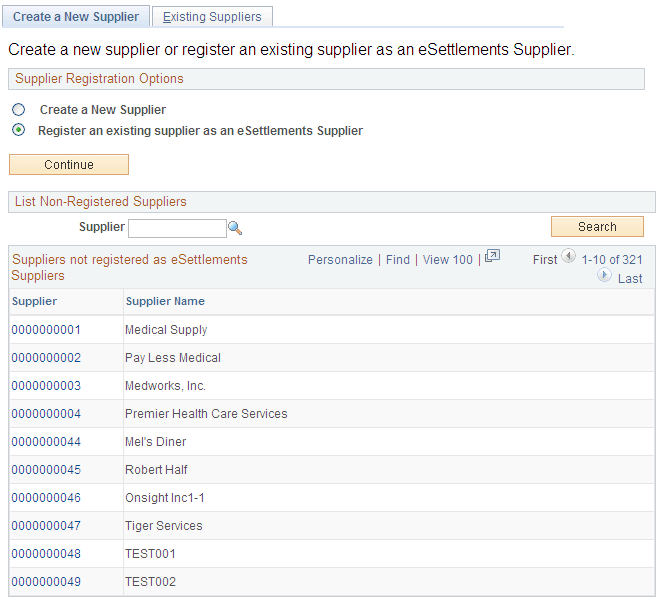Sort by the Supplier Name column header

(x=165, y=301)
